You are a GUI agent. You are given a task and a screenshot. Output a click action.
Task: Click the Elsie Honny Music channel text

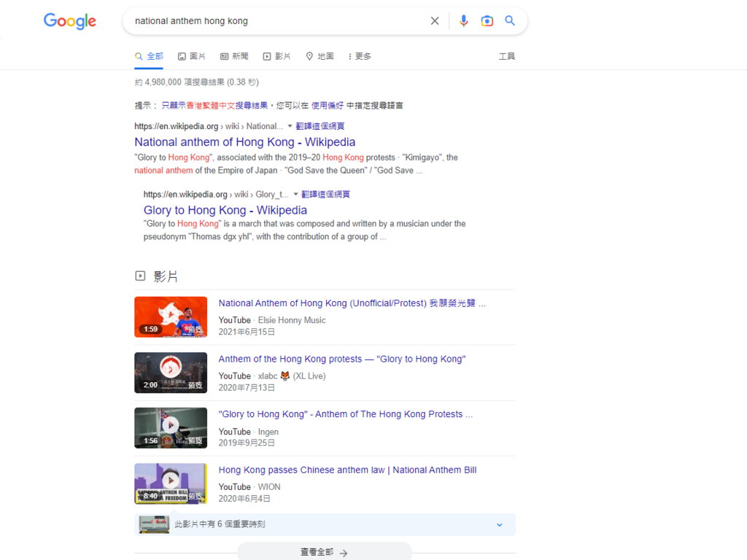292,320
